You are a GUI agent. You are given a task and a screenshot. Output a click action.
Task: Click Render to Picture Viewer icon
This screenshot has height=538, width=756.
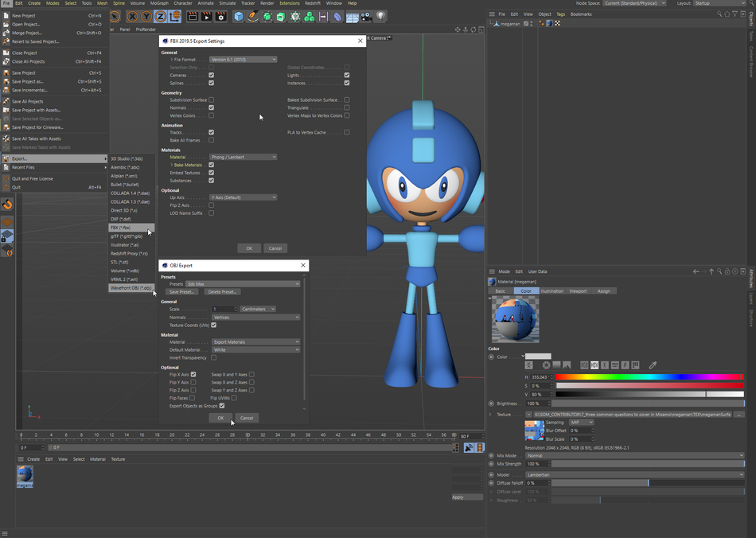click(207, 17)
